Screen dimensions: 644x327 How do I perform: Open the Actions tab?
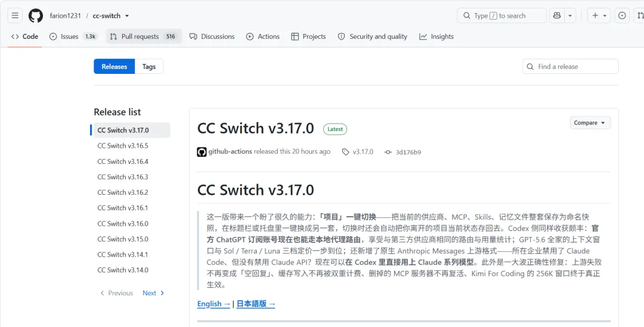click(263, 36)
